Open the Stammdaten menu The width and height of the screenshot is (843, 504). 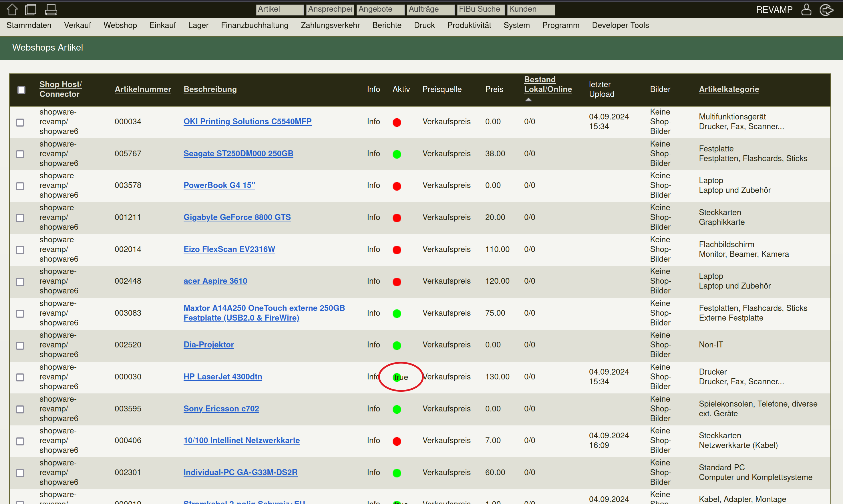coord(29,25)
